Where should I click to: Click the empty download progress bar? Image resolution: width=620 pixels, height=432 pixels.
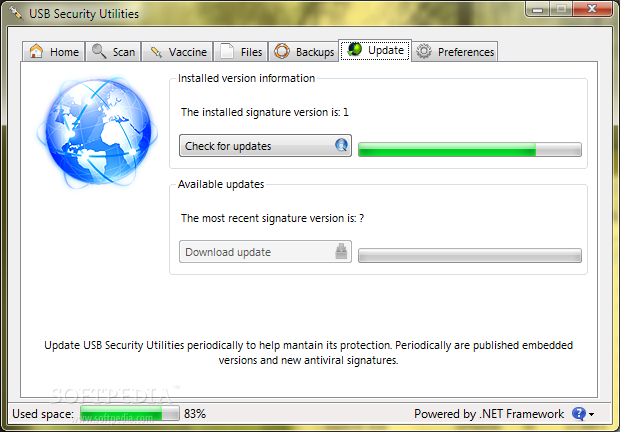[470, 256]
